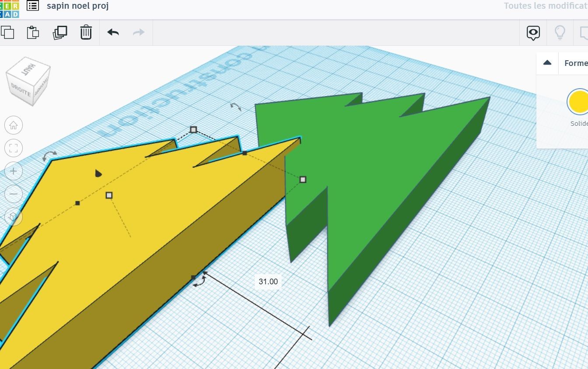Select the yellow Solide color swatch
The width and height of the screenshot is (588, 369).
click(x=578, y=102)
